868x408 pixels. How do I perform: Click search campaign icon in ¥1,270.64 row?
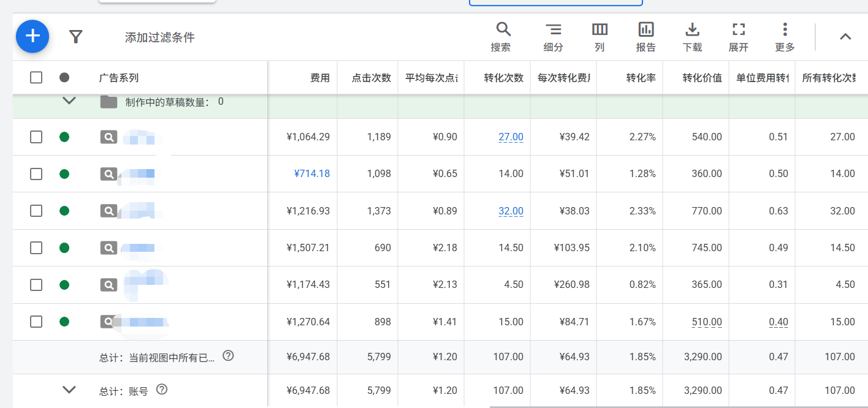point(108,322)
